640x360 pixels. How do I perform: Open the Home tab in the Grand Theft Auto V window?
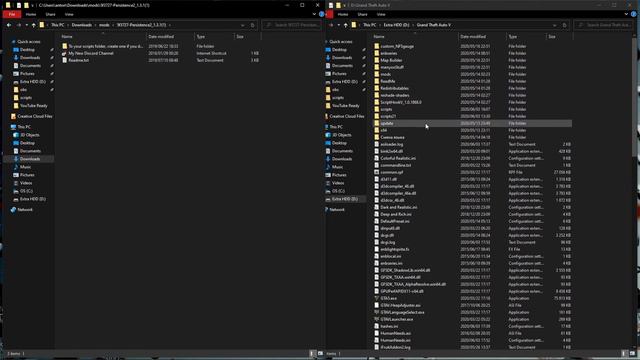[343, 14]
